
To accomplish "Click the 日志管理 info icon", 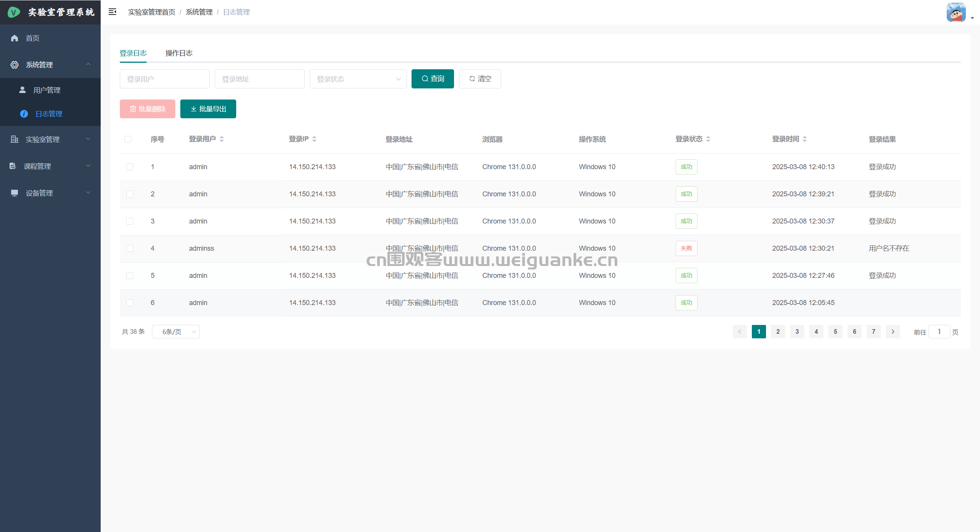I will [x=24, y=114].
